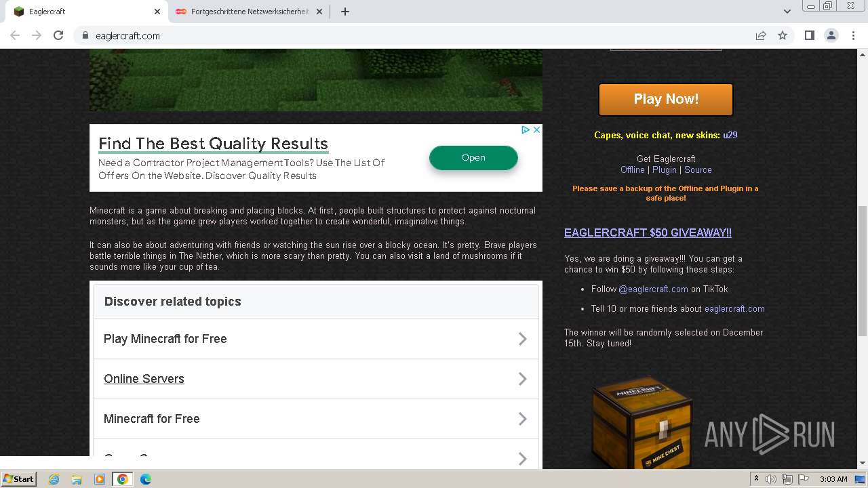The image size is (868, 488).
Task: Open a new tab with plus button
Action: pyautogui.click(x=344, y=12)
